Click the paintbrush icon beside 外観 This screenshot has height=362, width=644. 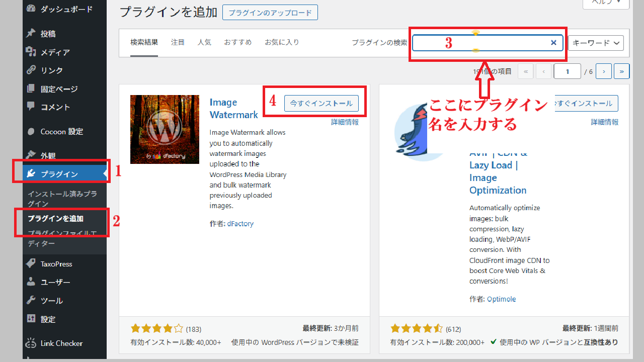(x=31, y=155)
